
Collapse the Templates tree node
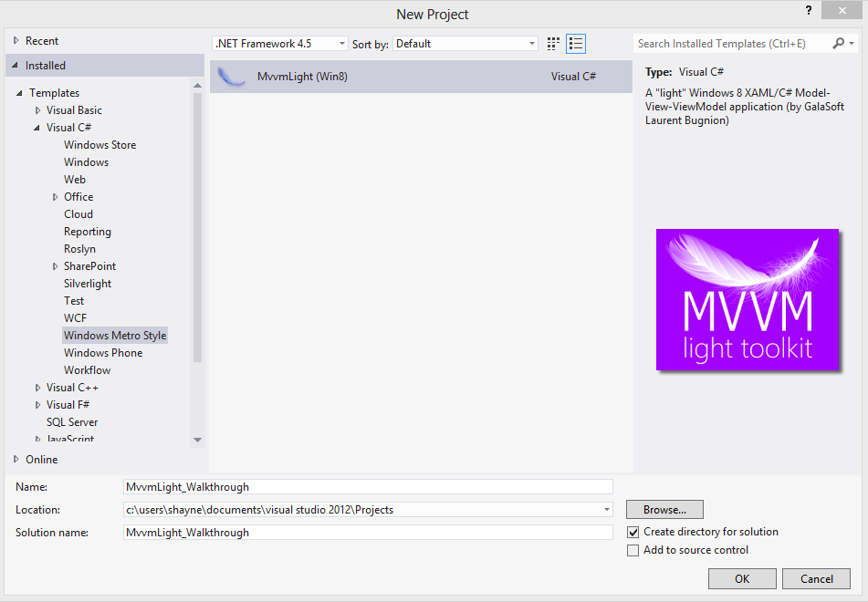pyautogui.click(x=19, y=93)
